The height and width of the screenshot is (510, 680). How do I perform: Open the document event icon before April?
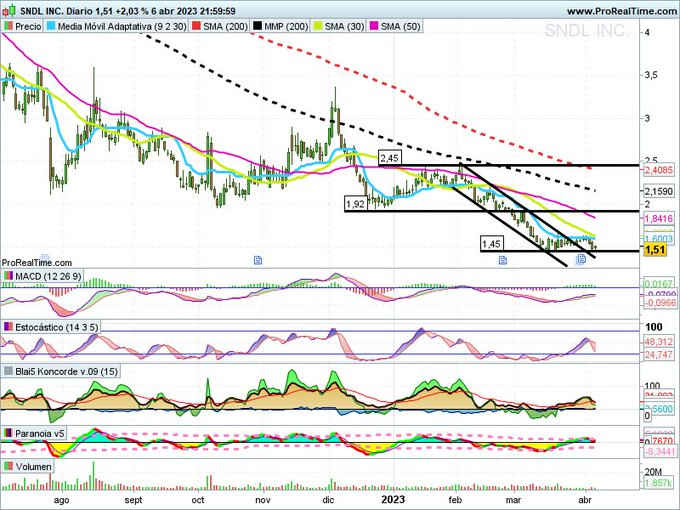click(x=581, y=259)
